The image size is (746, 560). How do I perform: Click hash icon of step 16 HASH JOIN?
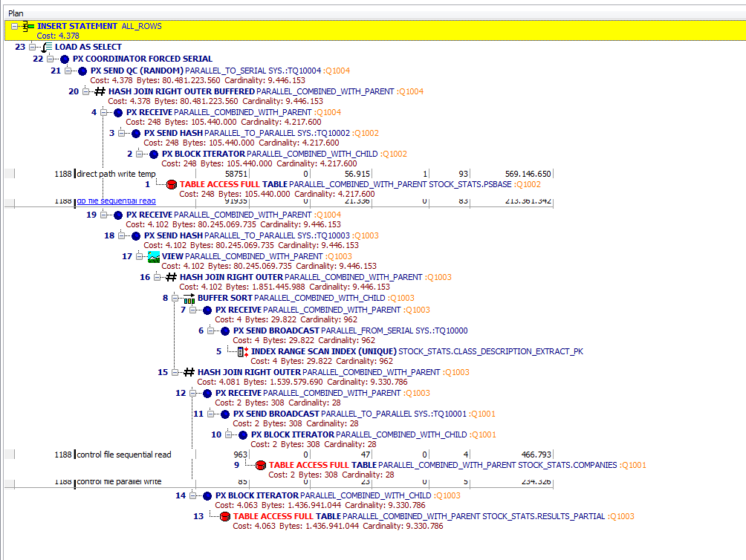click(171, 277)
